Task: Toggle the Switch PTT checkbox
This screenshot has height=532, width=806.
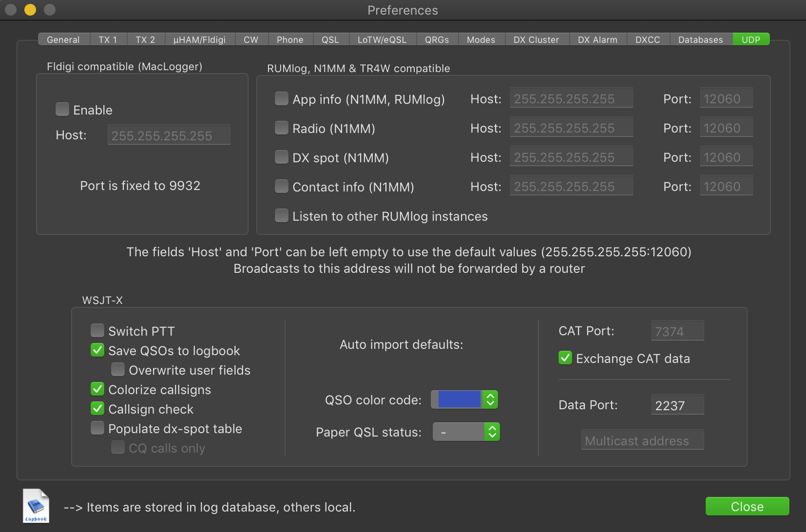Action: point(97,331)
